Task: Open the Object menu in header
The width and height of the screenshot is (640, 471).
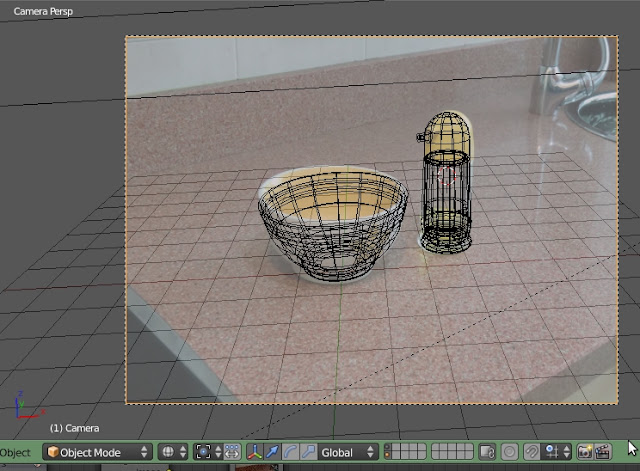Action: (x=15, y=452)
